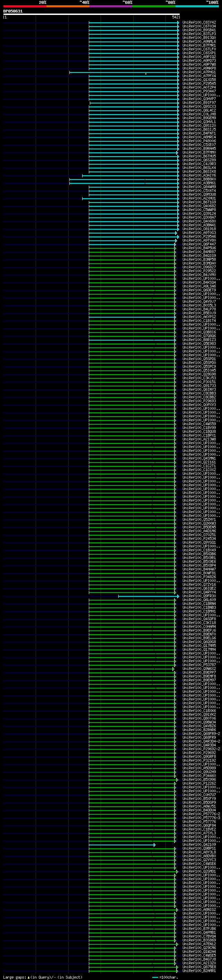Click the query name BP050631

pyautogui.click(x=13, y=11)
